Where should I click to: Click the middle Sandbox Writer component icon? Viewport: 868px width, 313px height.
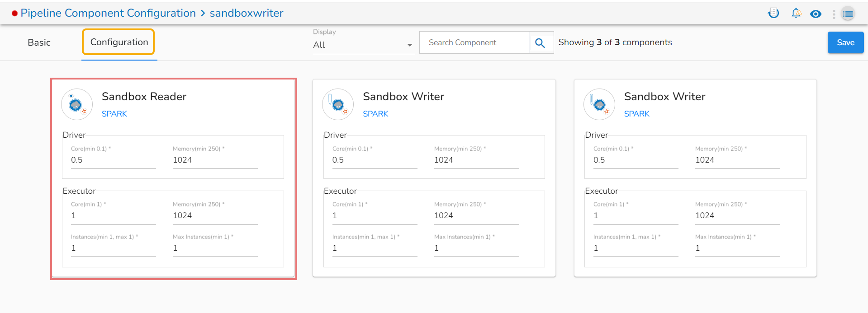pyautogui.click(x=338, y=104)
